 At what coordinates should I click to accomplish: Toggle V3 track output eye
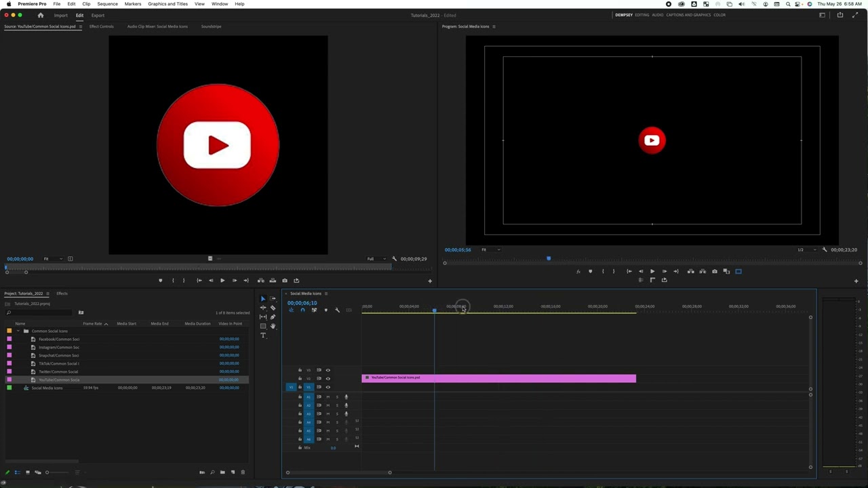click(328, 370)
